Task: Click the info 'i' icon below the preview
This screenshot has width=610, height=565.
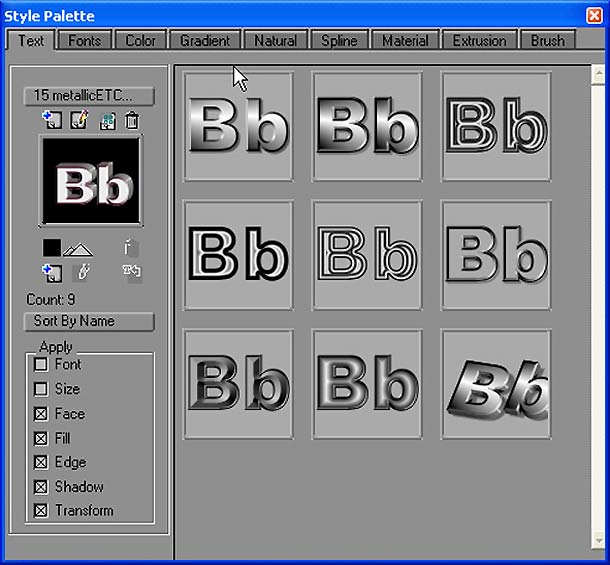Action: click(128, 246)
